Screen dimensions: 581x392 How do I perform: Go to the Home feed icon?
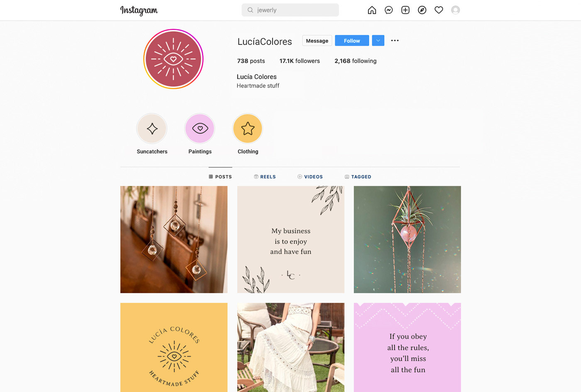[372, 10]
